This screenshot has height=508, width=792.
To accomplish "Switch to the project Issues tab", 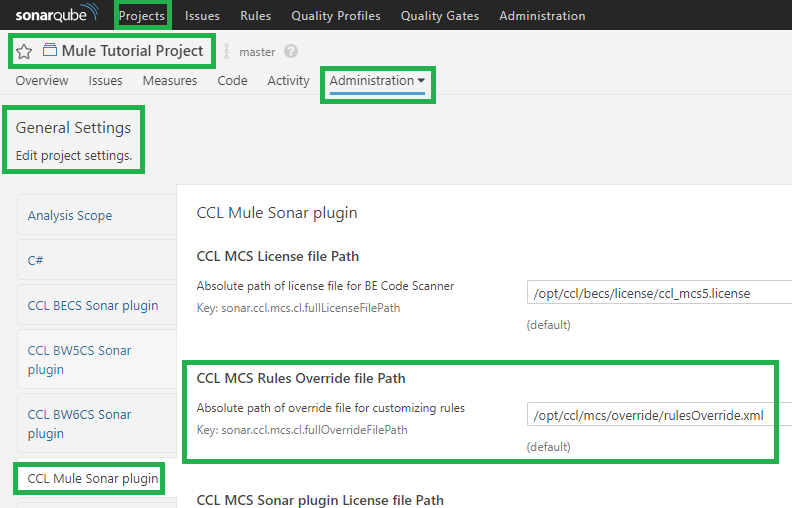I will coord(105,81).
